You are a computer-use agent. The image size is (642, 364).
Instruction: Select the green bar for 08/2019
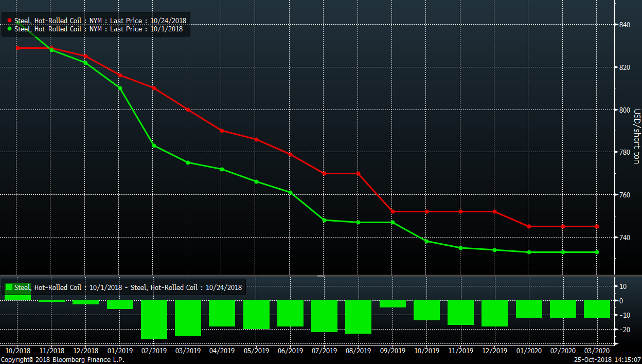pyautogui.click(x=358, y=317)
